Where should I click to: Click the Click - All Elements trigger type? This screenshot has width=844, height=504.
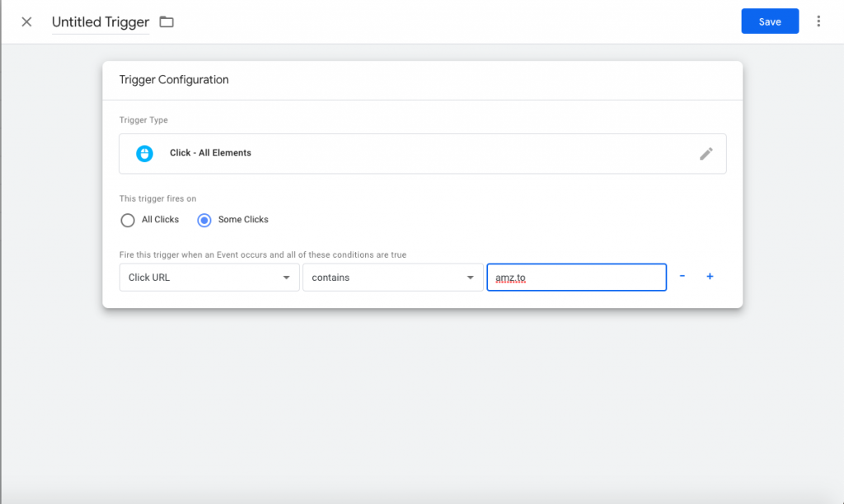click(423, 154)
